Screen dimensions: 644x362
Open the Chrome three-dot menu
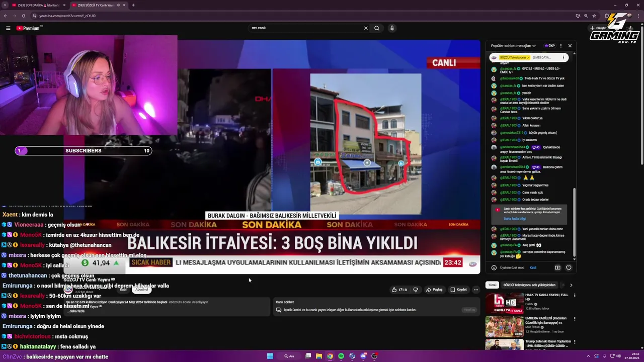(x=639, y=16)
